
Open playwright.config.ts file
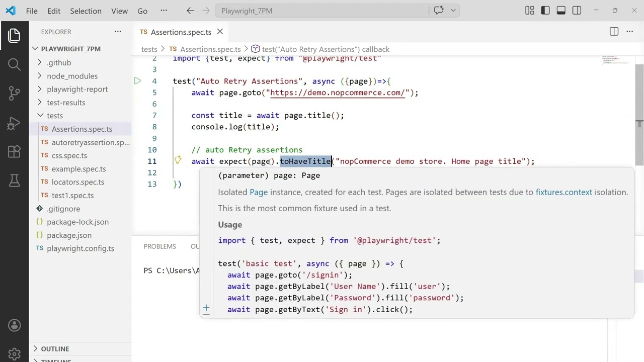[x=80, y=248]
